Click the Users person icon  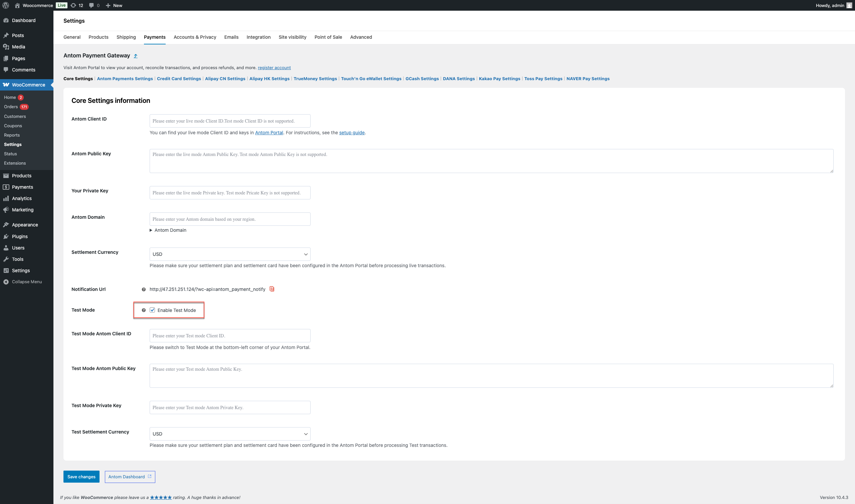6,248
